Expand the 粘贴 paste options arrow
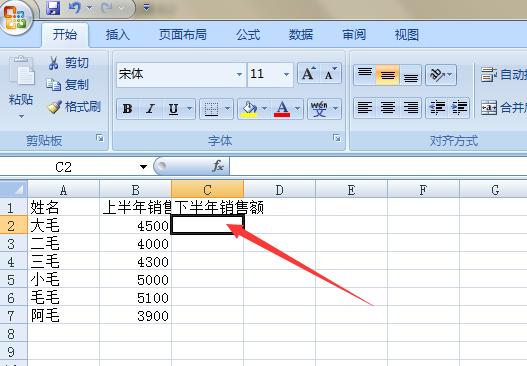The image size is (527, 366). pos(21,116)
